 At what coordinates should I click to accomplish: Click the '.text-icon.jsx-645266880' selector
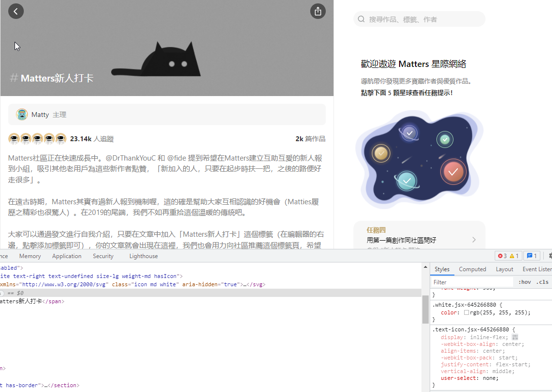click(x=470, y=329)
